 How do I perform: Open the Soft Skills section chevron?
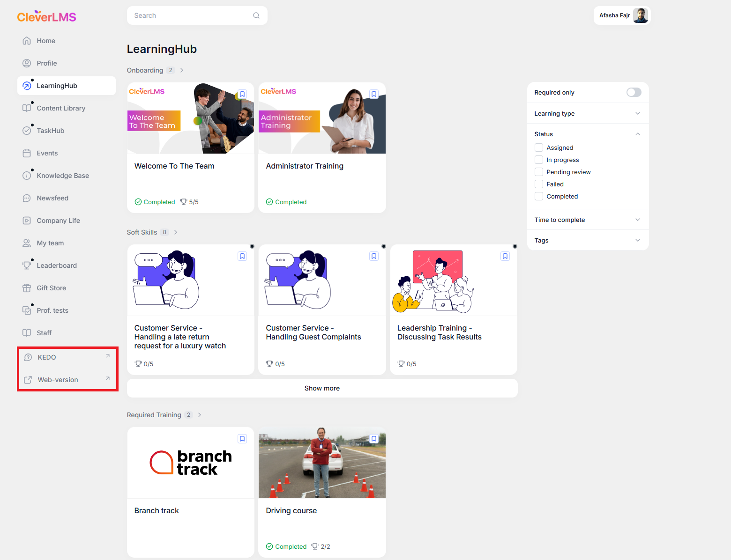pos(176,232)
